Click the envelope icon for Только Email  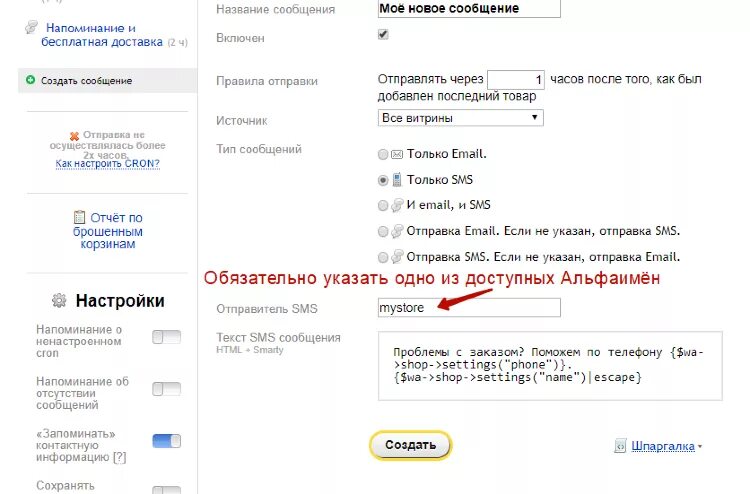(x=397, y=154)
